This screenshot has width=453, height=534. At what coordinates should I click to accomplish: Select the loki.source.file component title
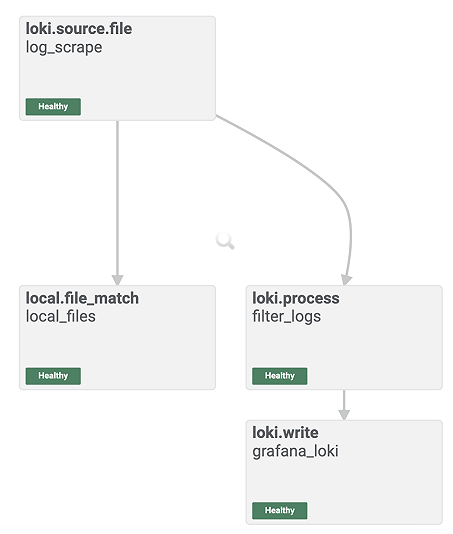click(x=79, y=29)
